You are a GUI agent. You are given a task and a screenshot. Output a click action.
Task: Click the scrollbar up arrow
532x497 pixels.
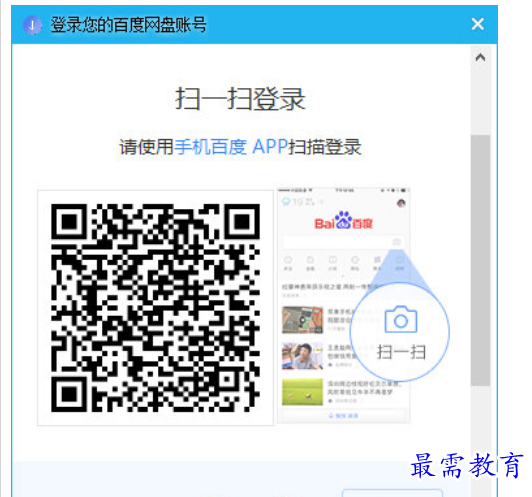tap(480, 57)
